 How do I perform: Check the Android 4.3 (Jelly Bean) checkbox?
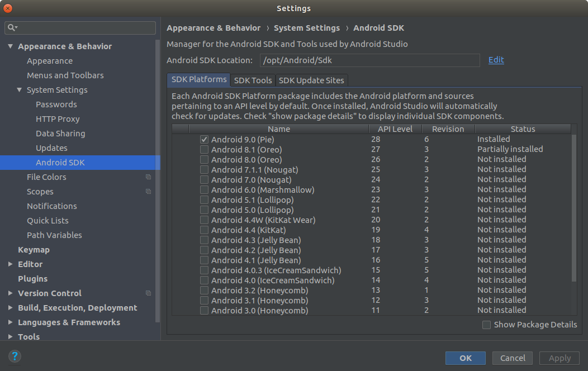click(204, 240)
